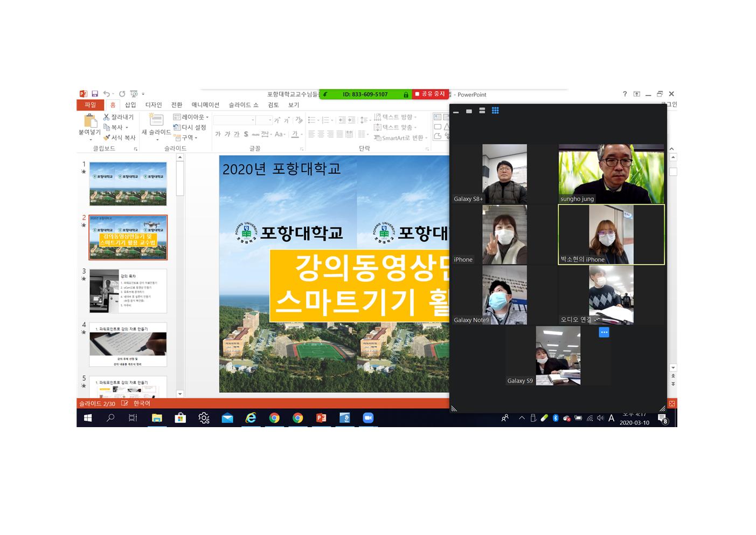The height and width of the screenshot is (535, 756).
Task: Open 텍스트 맞춤 (Align Text) dropdown
Action: [x=396, y=127]
